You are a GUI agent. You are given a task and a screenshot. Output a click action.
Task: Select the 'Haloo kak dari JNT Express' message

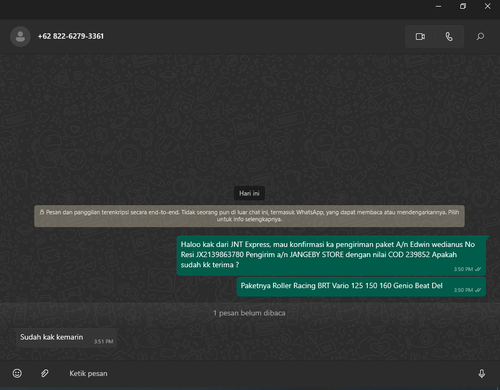point(331,255)
